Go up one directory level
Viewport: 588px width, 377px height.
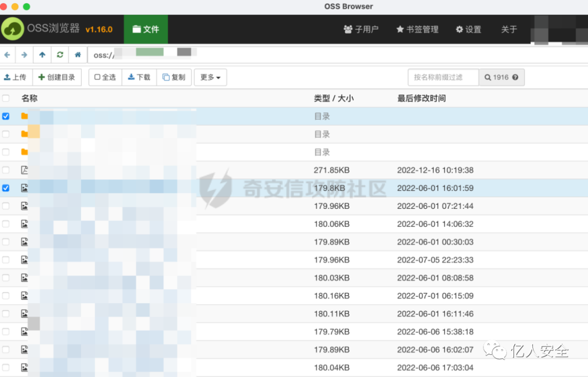[x=42, y=55]
